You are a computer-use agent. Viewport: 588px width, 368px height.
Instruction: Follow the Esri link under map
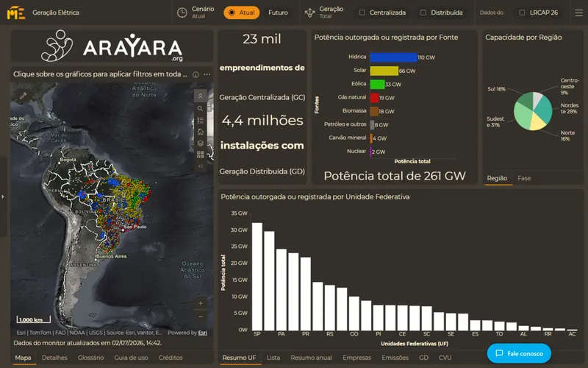(x=203, y=333)
